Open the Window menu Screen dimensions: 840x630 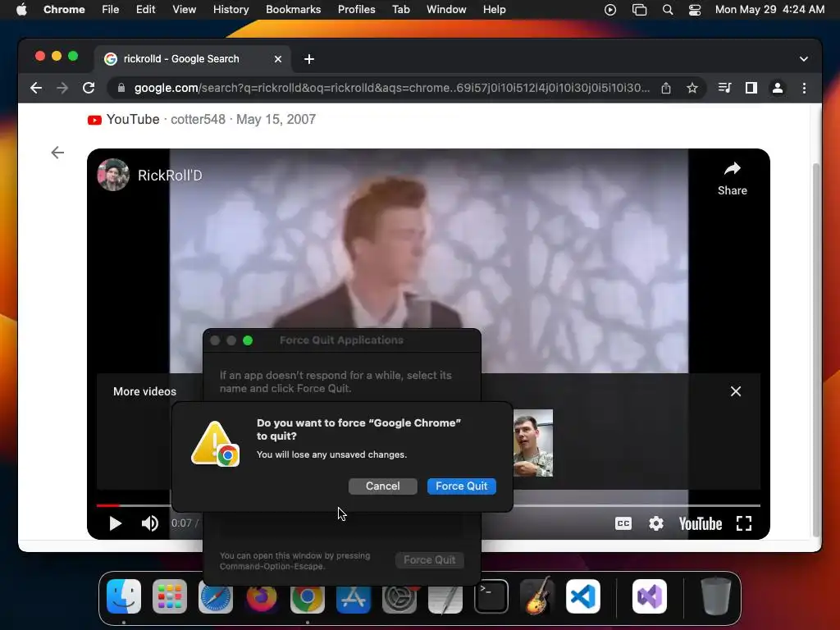pyautogui.click(x=446, y=10)
